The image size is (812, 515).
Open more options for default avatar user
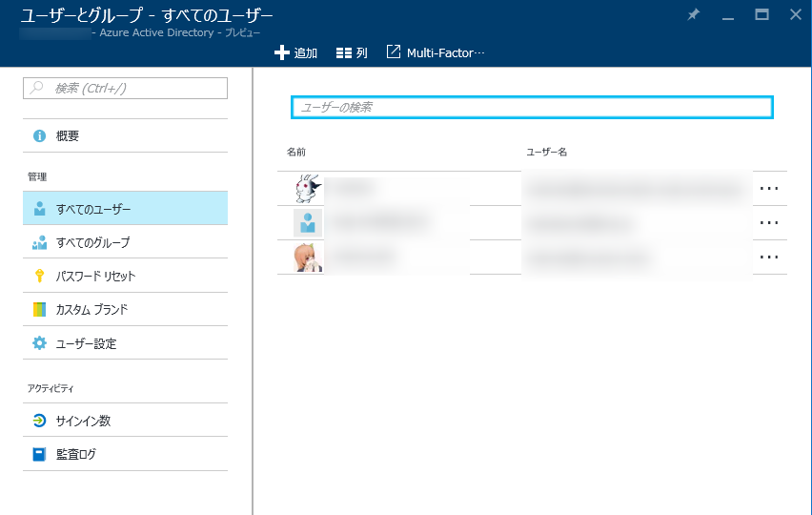769,223
